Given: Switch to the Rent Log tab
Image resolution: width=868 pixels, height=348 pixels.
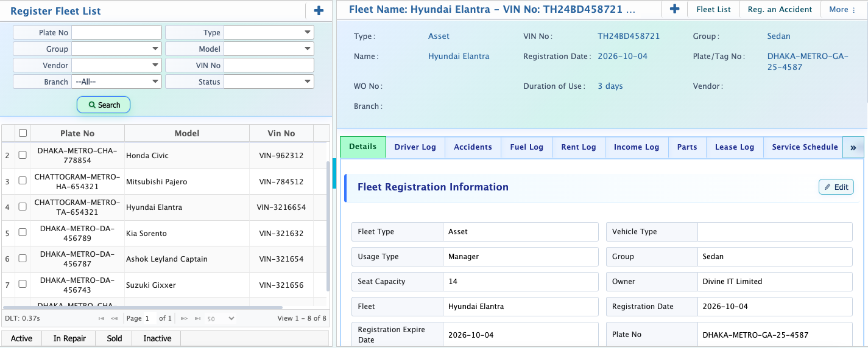Looking at the screenshot, I should pos(579,147).
